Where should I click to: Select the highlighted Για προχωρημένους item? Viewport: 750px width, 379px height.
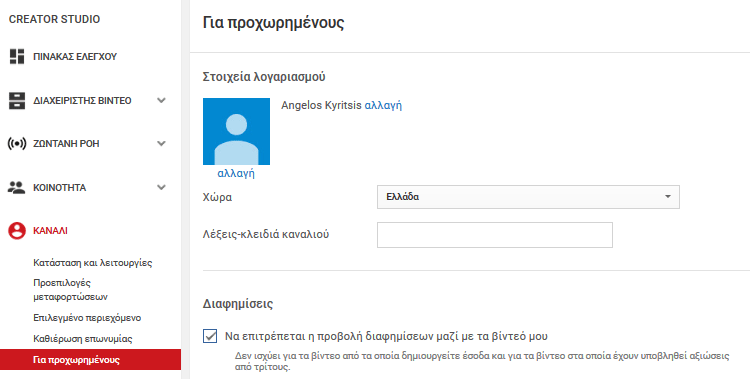coord(90,360)
